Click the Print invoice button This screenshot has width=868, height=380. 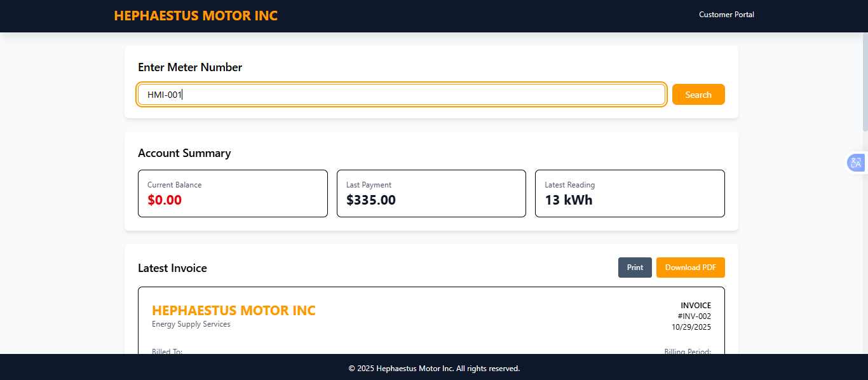(634, 268)
